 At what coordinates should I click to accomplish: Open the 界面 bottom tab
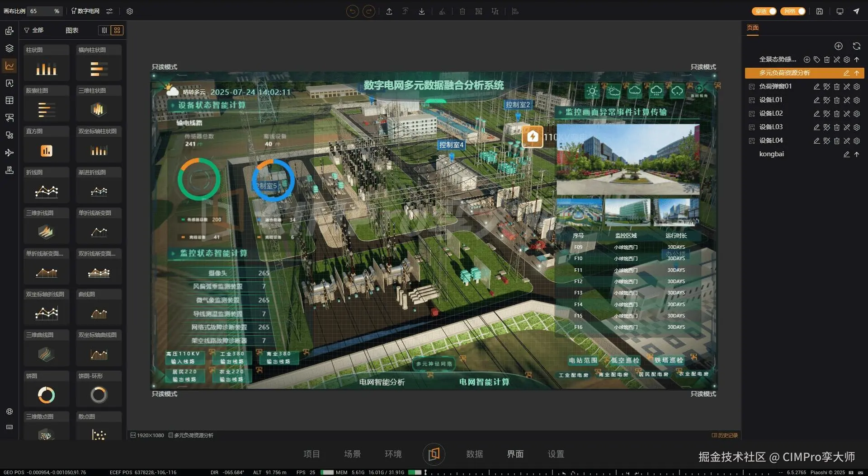point(515,454)
